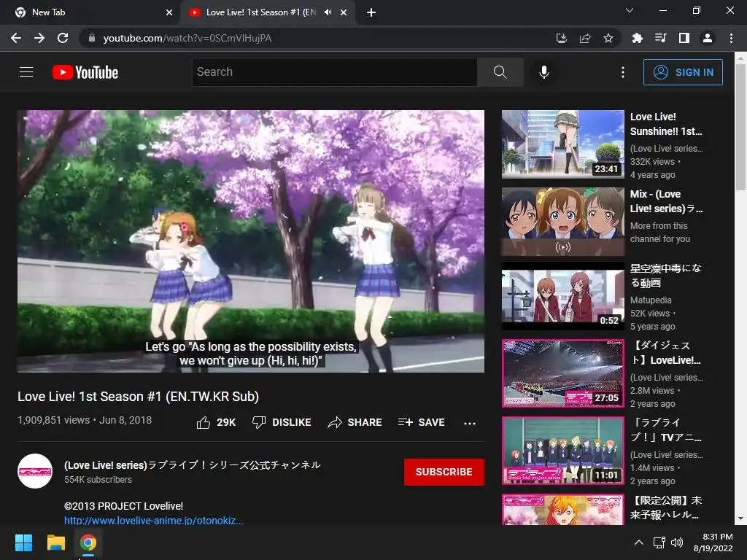Open the YouTube hamburger guide menu
This screenshot has width=747, height=560.
(x=26, y=72)
